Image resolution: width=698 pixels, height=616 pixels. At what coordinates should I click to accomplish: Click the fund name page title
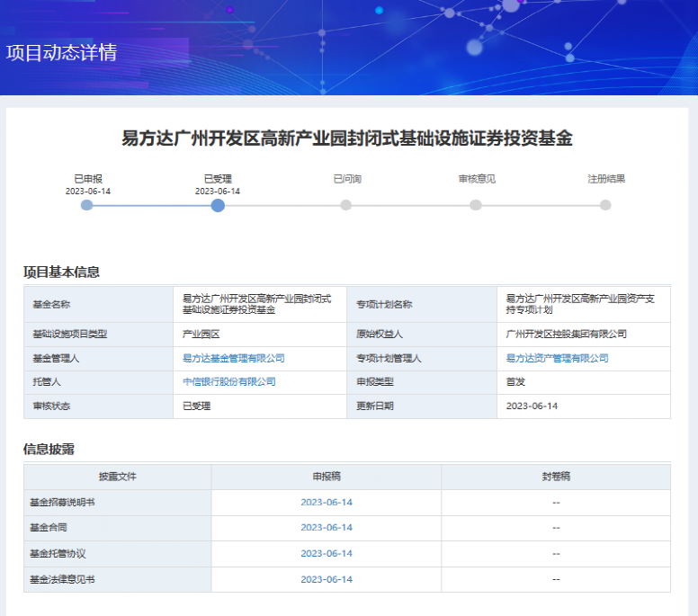(347, 138)
